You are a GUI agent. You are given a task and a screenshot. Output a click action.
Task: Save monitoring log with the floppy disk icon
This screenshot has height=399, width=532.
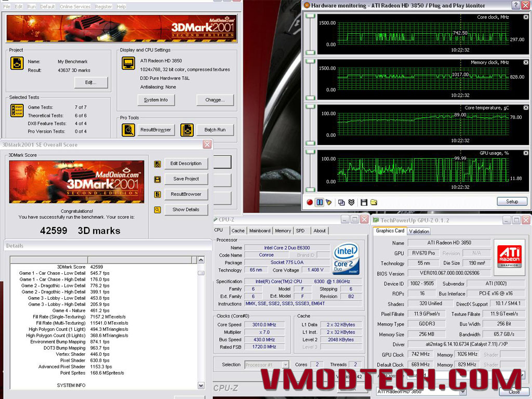364,203
